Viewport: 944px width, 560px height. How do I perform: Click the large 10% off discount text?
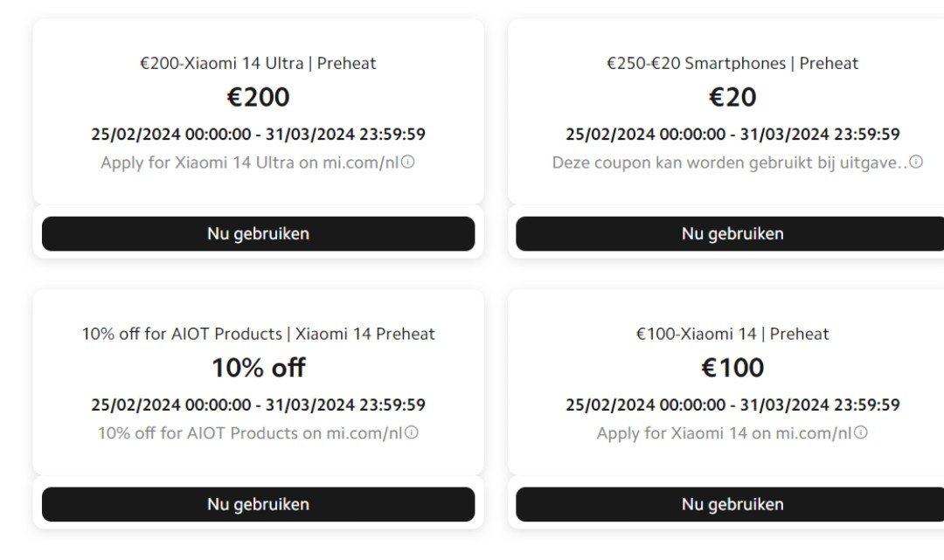pos(258,368)
